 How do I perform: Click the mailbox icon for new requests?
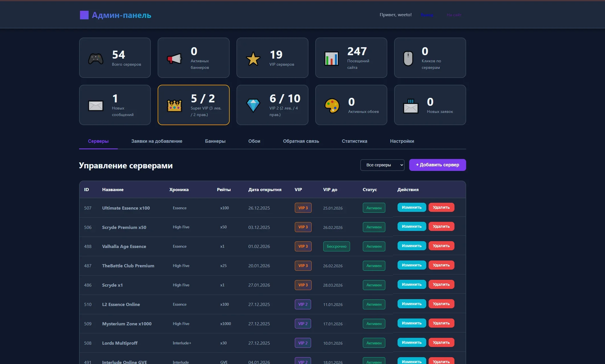411,106
